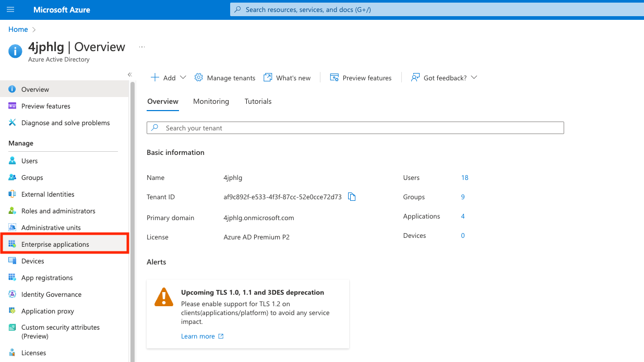The image size is (644, 362).
Task: Click the primary domain 4jphlg.onmicrosoft.com
Action: coord(259,218)
